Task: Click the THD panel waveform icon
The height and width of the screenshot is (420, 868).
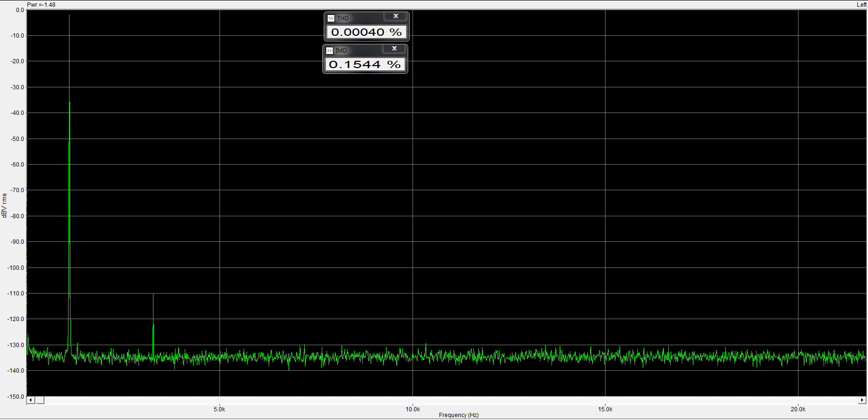Action: (331, 18)
